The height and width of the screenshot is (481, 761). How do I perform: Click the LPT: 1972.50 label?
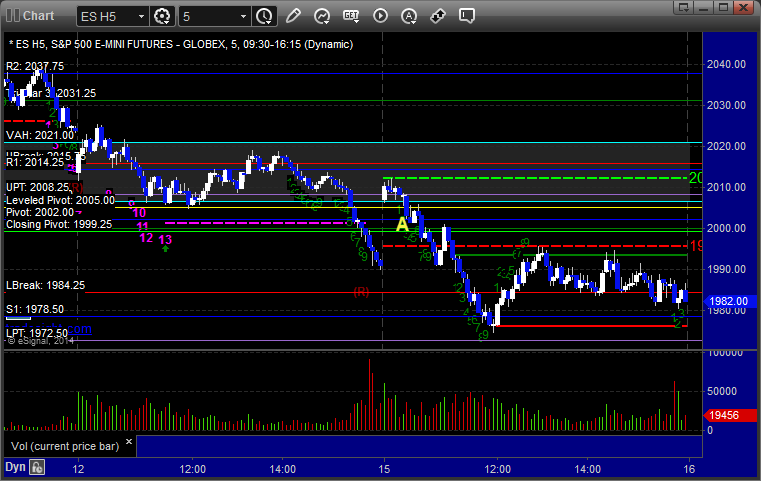point(37,333)
